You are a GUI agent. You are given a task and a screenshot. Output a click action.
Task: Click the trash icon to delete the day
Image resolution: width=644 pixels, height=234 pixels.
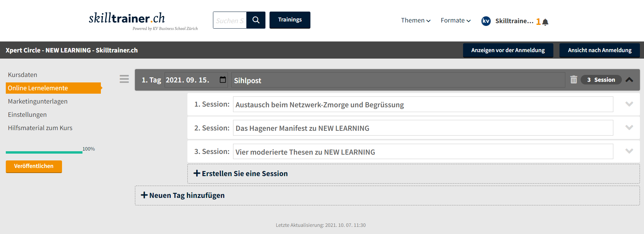coord(574,79)
